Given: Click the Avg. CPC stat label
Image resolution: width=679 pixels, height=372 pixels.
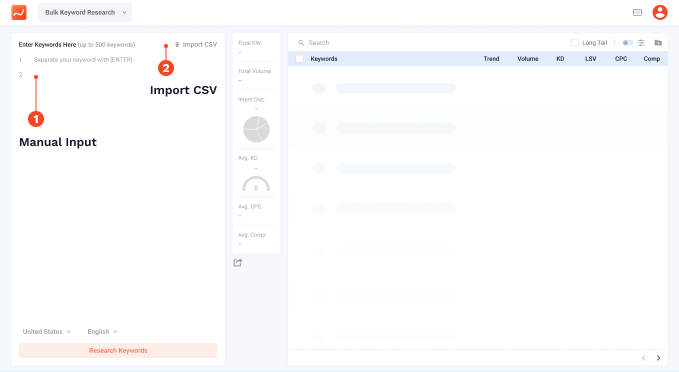Looking at the screenshot, I should pos(249,207).
